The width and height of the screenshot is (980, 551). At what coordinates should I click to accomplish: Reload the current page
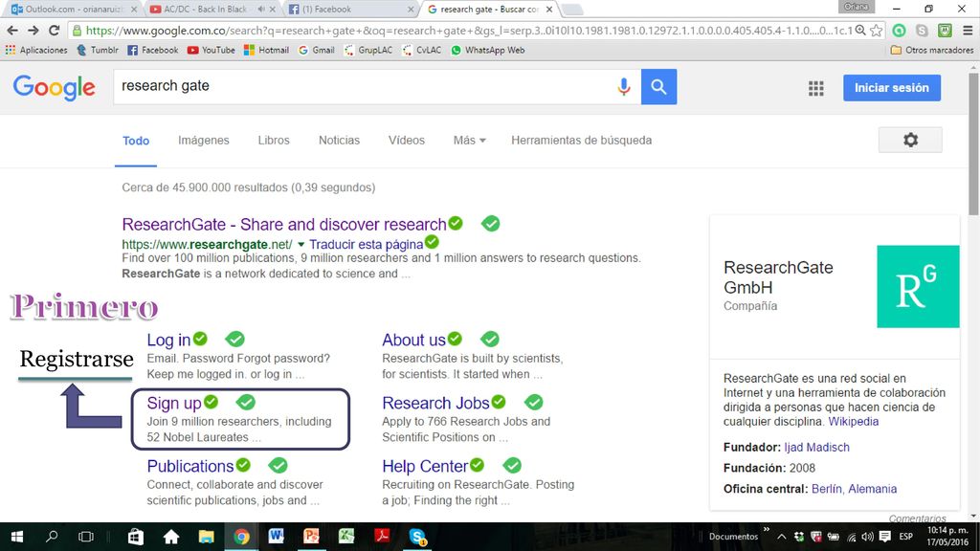(55, 31)
